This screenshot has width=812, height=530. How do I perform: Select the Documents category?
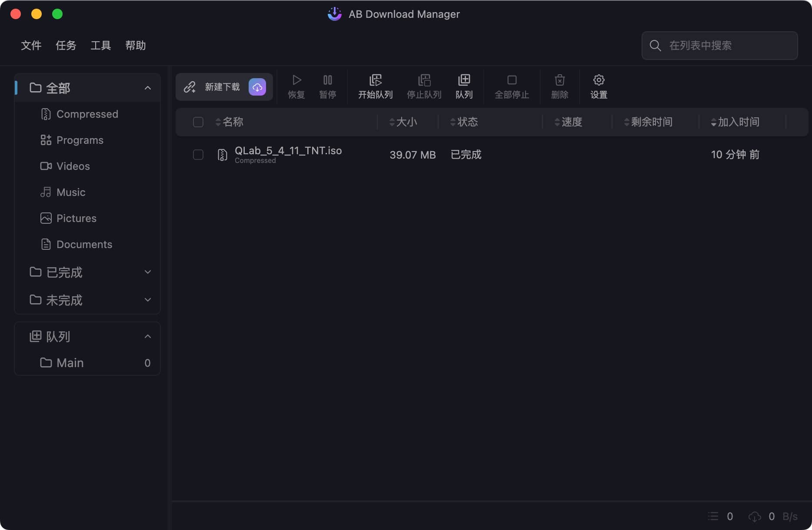click(87, 244)
